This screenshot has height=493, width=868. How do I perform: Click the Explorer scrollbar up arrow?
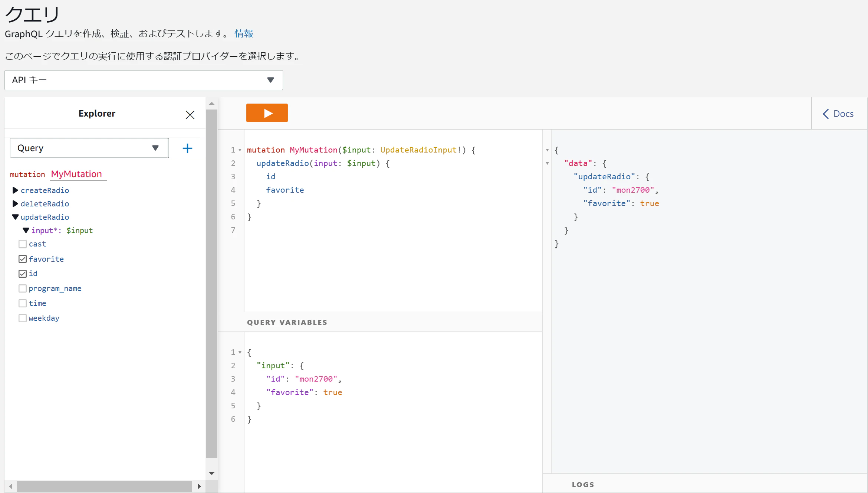click(x=212, y=104)
